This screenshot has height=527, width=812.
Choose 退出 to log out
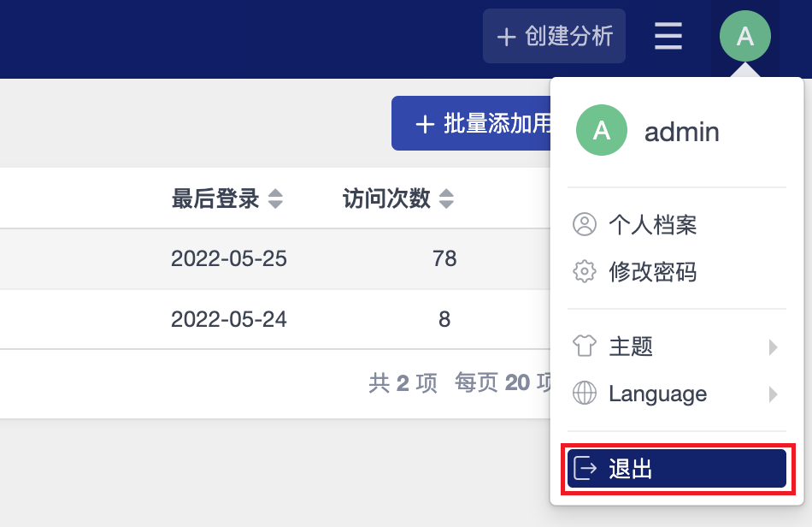631,469
